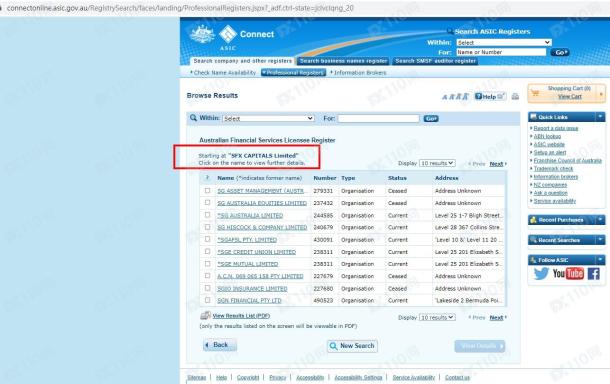Click the shopping cart icon
The width and height of the screenshot is (610, 384).
coord(535,93)
